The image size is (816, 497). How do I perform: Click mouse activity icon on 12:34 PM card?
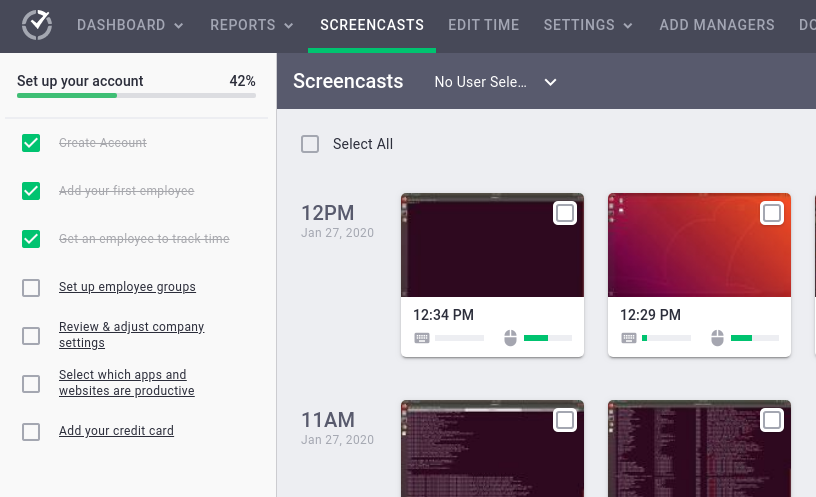click(510, 338)
